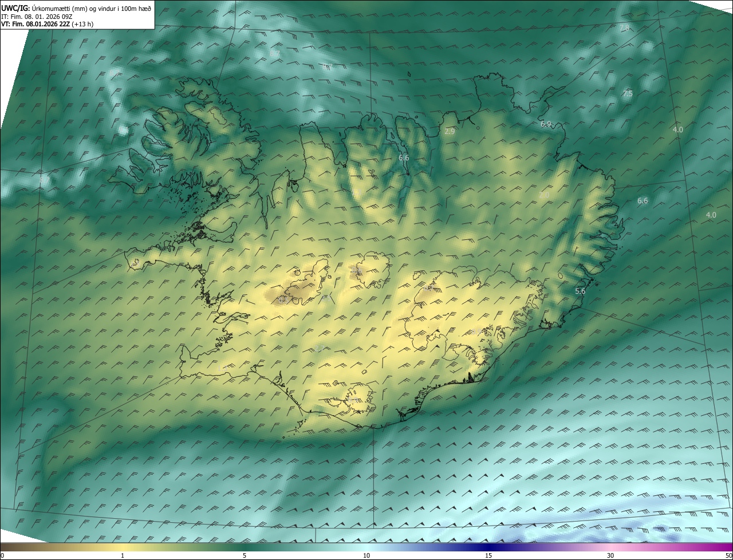
Task: Click the '10' tick on the colour scale
Action: (366, 555)
